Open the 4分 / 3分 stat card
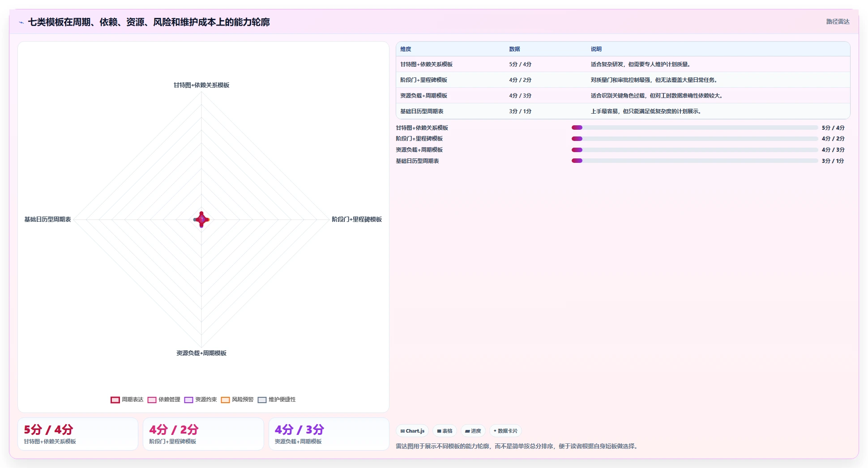868x468 pixels. [329, 434]
